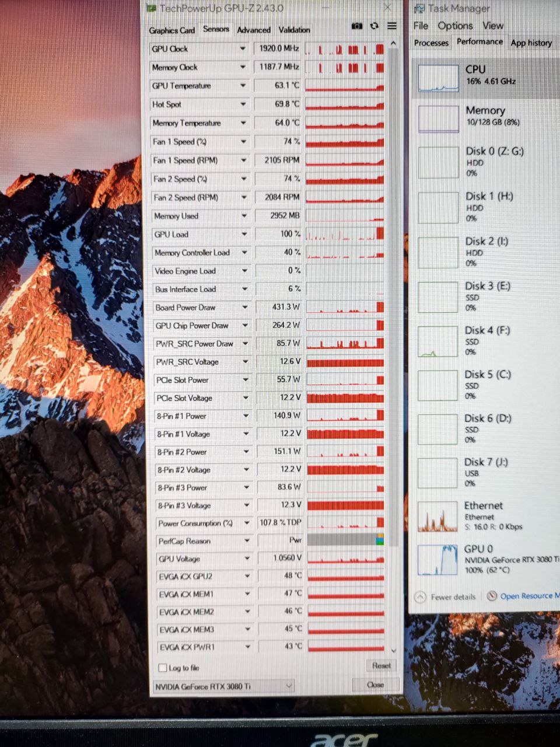Image resolution: width=560 pixels, height=747 pixels.
Task: Open the Board Power Draw dropdown arrow
Action: click(245, 307)
